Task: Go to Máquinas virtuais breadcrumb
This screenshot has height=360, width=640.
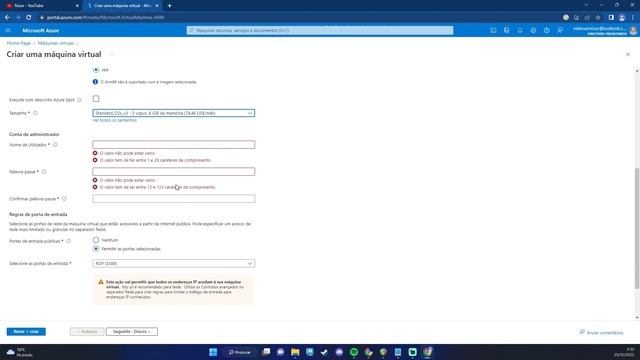Action: [56, 43]
